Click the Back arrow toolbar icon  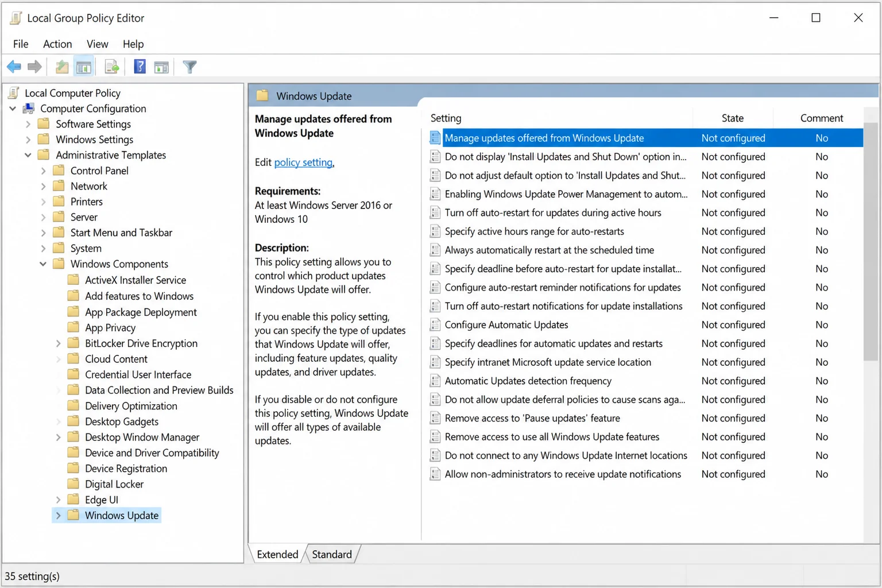(x=14, y=67)
